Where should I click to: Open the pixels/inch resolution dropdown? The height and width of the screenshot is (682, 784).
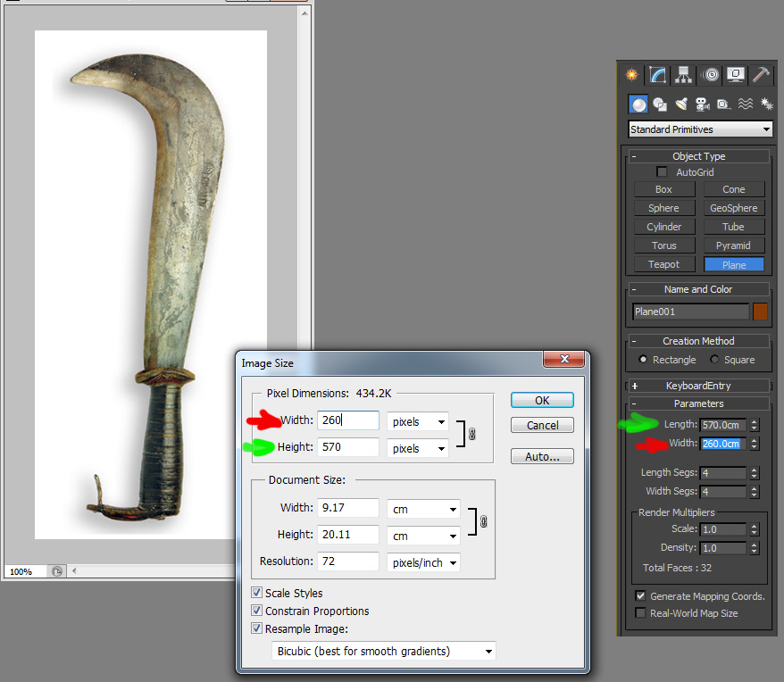(423, 562)
